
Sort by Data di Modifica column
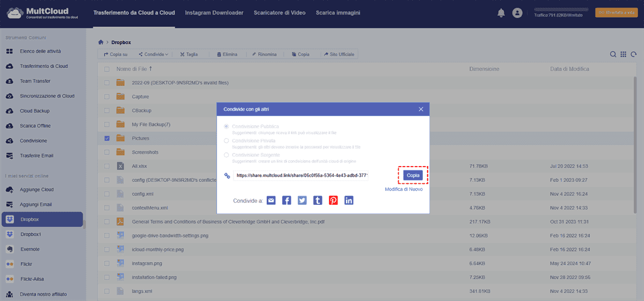pyautogui.click(x=569, y=69)
